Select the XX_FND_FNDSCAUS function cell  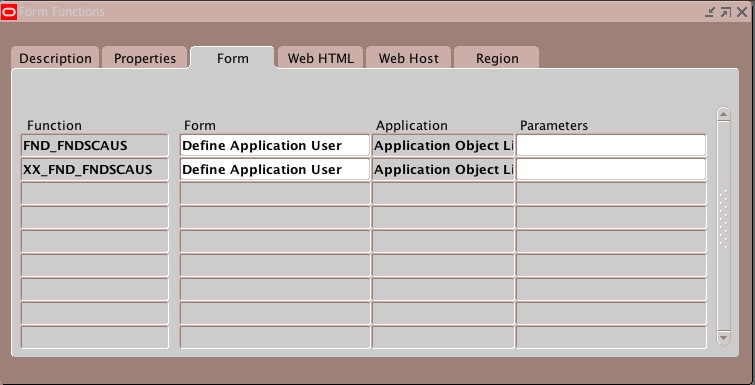(x=95, y=169)
